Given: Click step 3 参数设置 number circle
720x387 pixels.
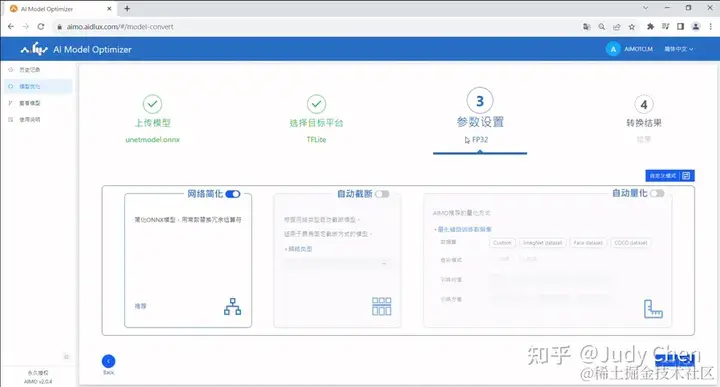Looking at the screenshot, I should pos(480,101).
